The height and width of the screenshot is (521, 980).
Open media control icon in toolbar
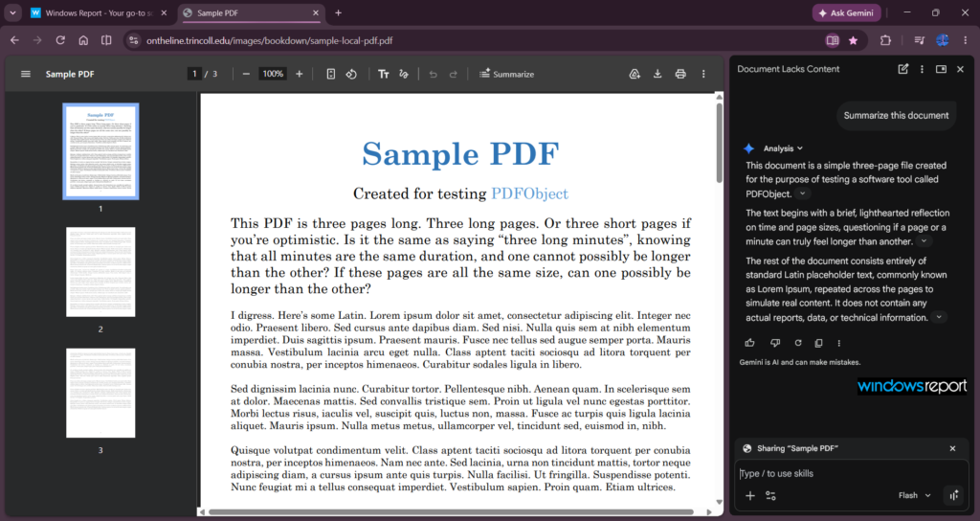(x=919, y=40)
